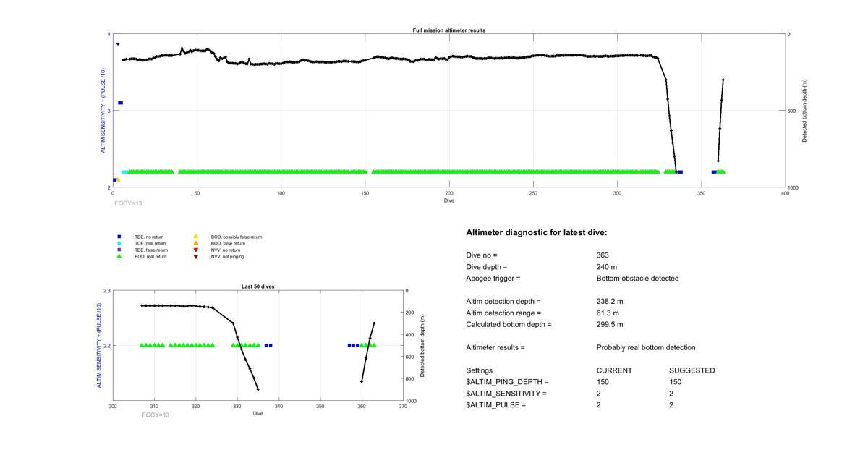Click the orange triangle BOD false return legend marker
868x450 pixels.
coord(195,243)
